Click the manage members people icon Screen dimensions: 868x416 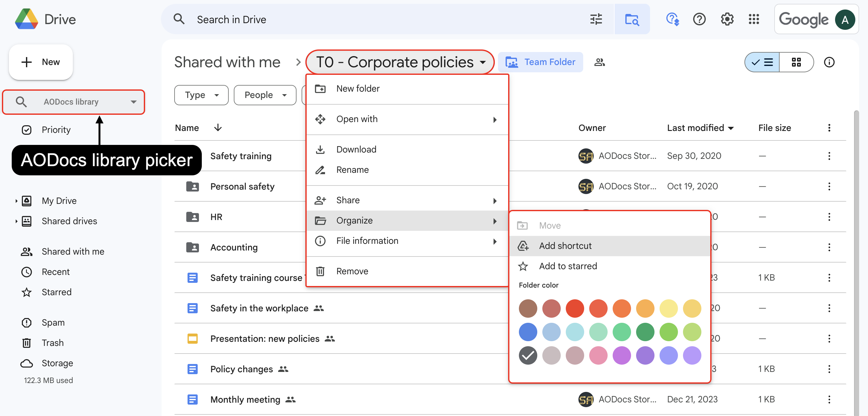coord(599,62)
